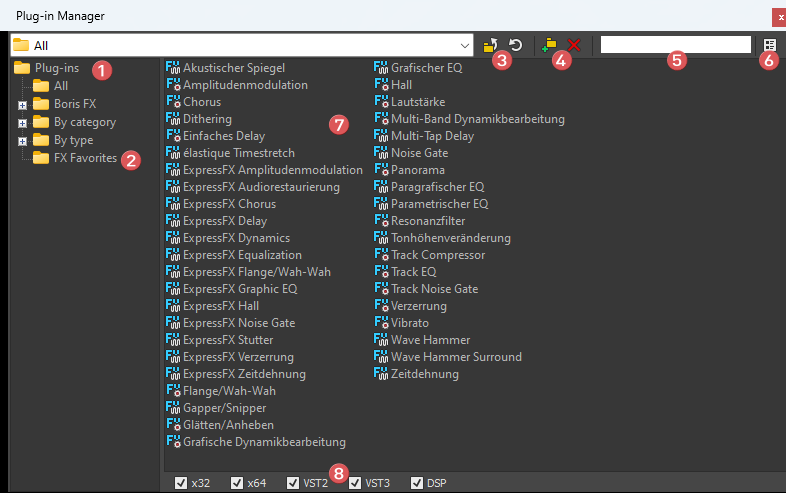Expand the By category tree node
The image size is (786, 493).
(x=22, y=123)
